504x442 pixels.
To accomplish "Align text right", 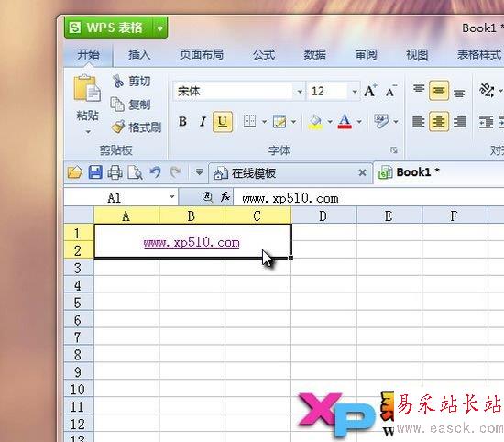I will [x=460, y=122].
